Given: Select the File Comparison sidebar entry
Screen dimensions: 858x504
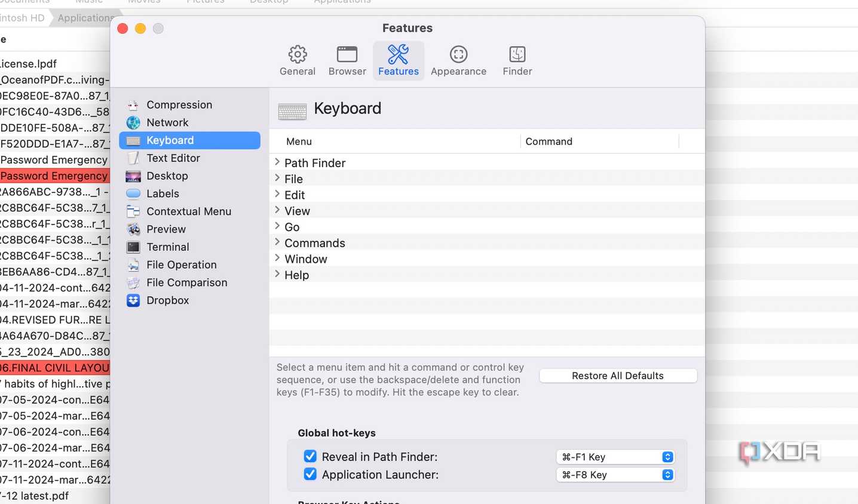Looking at the screenshot, I should tap(189, 282).
